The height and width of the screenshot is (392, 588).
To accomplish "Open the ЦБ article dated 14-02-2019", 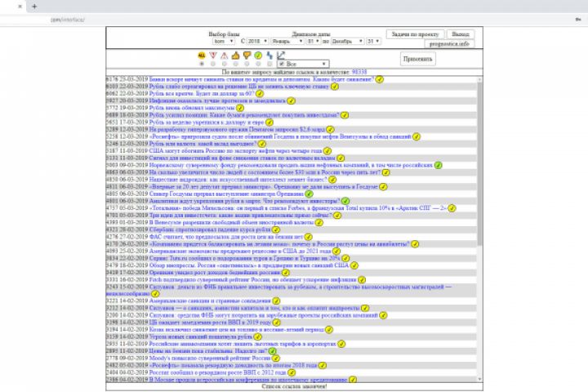I will [210, 323].
